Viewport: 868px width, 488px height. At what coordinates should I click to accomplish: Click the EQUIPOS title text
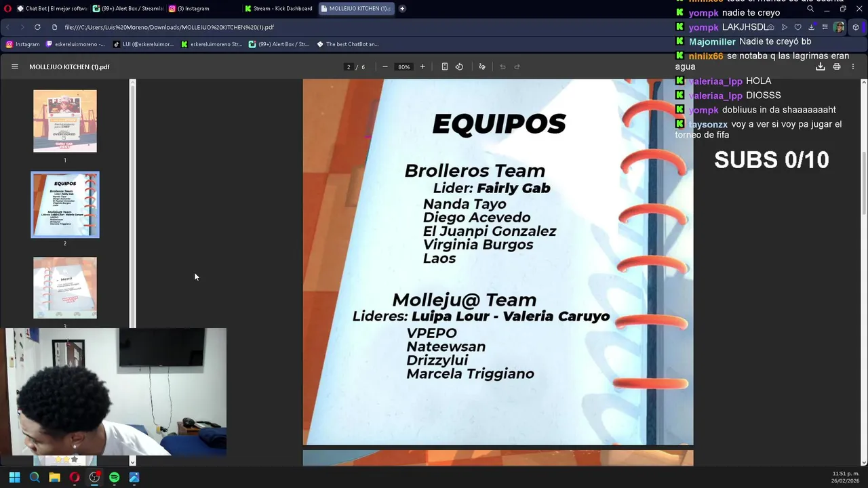498,123
